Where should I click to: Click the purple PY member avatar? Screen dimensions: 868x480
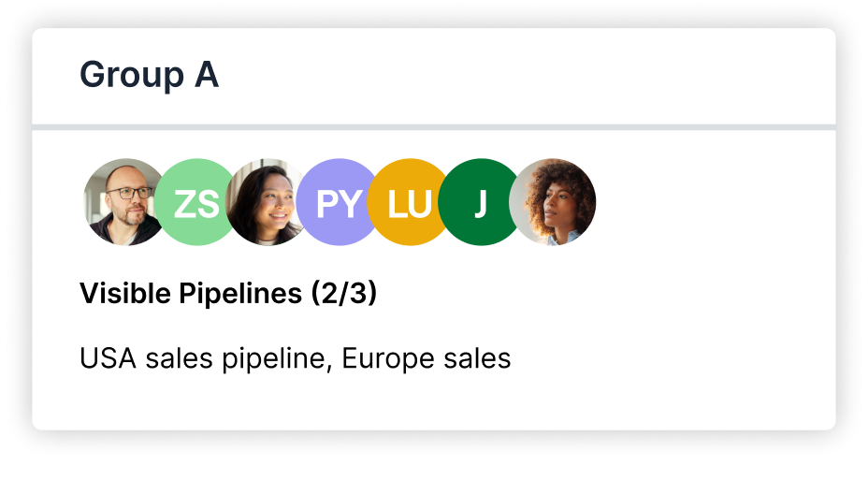pyautogui.click(x=339, y=202)
